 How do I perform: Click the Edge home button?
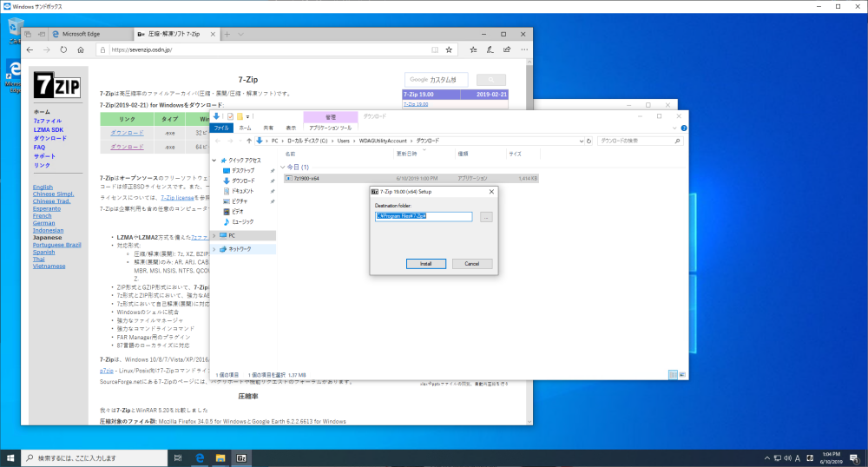pos(81,49)
